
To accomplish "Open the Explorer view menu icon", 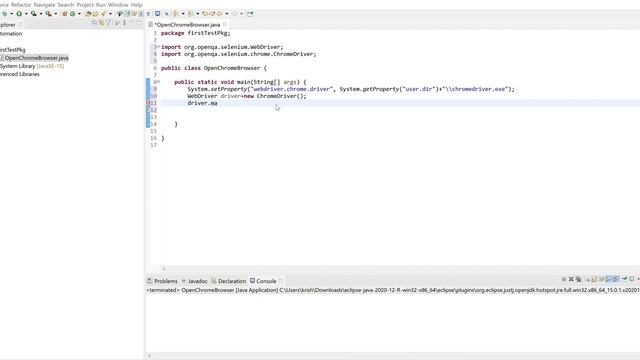I will pyautogui.click(x=124, y=23).
